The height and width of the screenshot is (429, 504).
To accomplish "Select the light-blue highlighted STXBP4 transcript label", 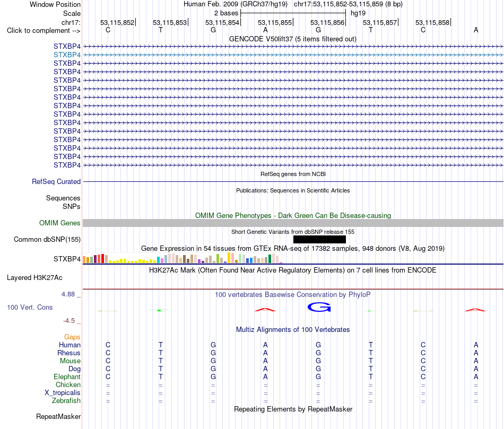I will pos(67,55).
